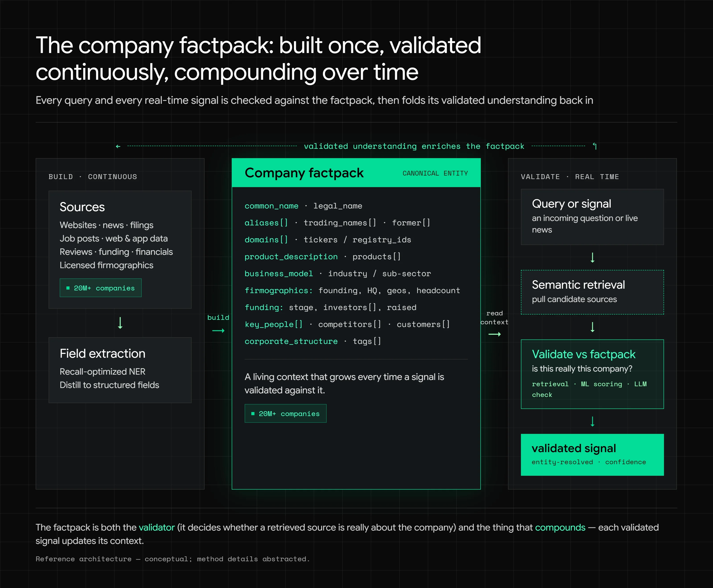The width and height of the screenshot is (713, 588).
Task: Select the 'tags[]' field
Action: tap(367, 341)
